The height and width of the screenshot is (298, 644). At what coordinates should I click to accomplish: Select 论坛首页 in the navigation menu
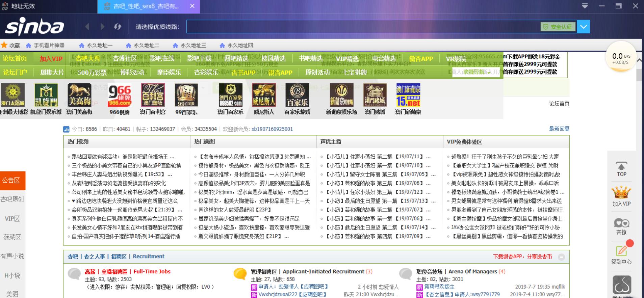click(x=15, y=59)
